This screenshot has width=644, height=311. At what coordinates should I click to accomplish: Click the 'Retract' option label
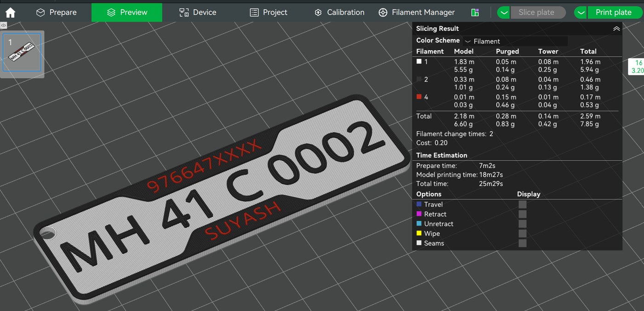click(435, 214)
